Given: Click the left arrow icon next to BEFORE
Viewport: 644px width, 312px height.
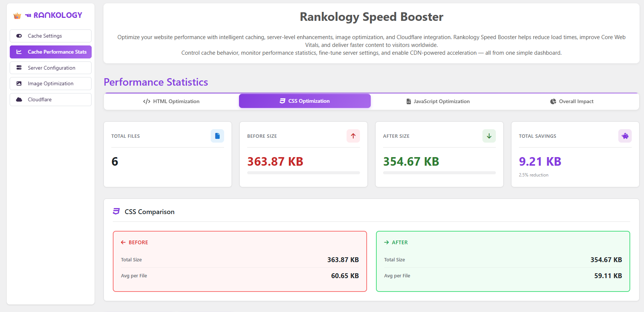Looking at the screenshot, I should tap(123, 242).
